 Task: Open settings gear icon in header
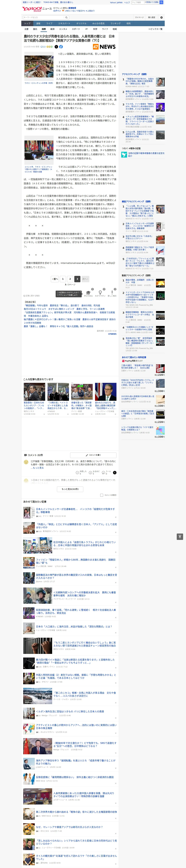(161, 18)
